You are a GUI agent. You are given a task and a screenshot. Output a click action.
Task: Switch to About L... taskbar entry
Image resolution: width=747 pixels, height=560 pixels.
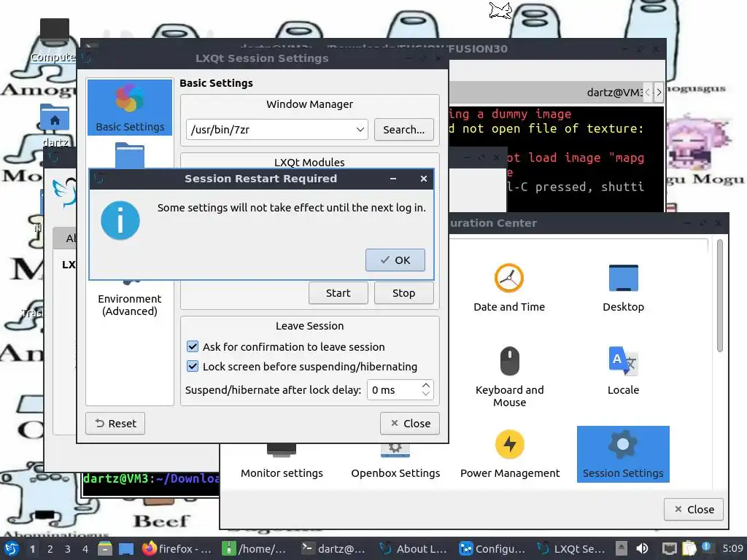click(414, 549)
